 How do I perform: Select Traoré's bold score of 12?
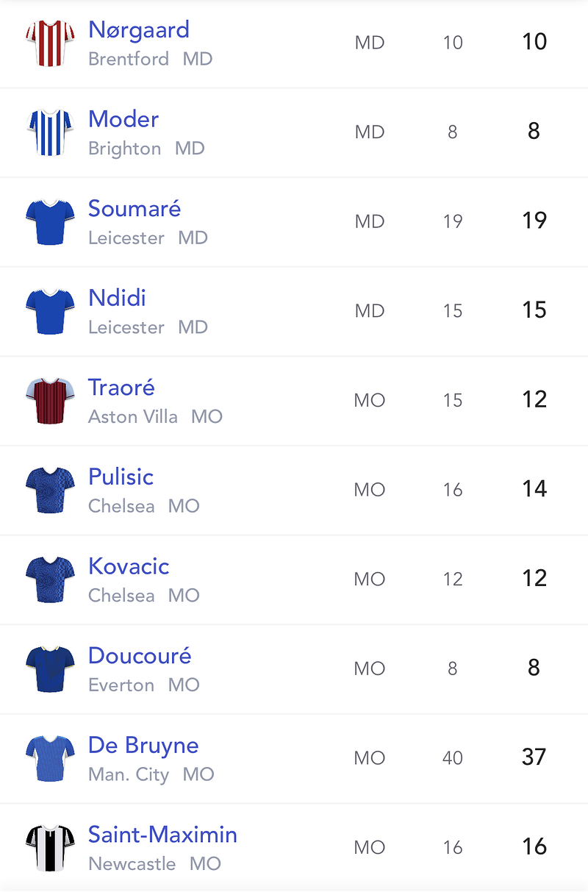point(534,399)
